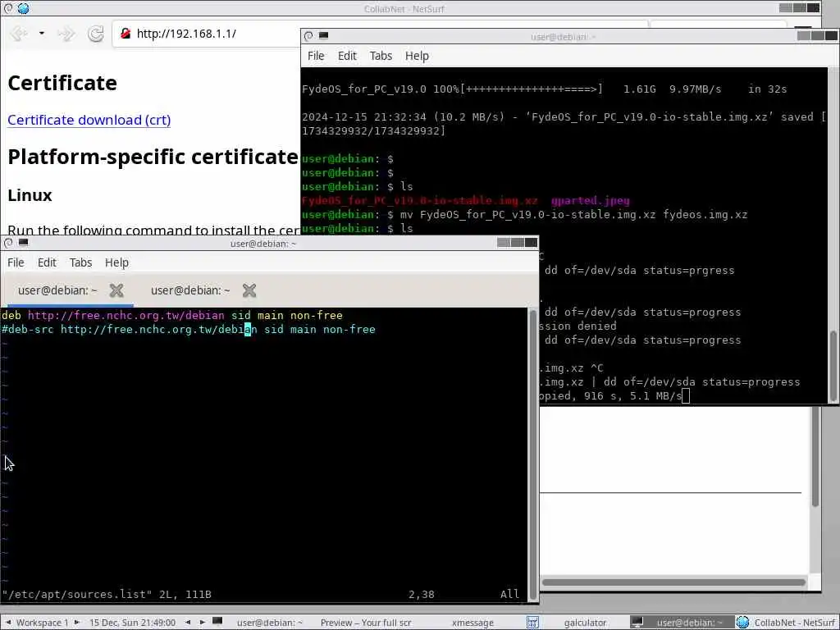Click the NetSurf vertical scrollbar
This screenshot has height=630, width=840.
click(x=815, y=456)
